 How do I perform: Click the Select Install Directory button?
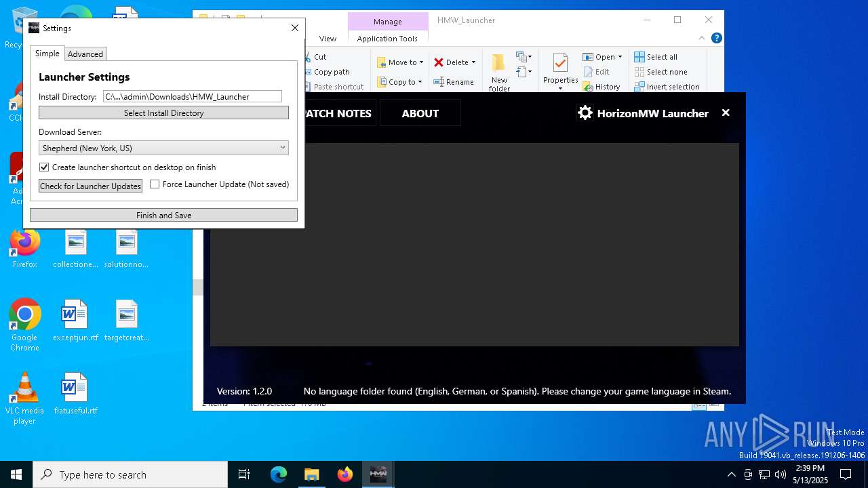pos(163,113)
